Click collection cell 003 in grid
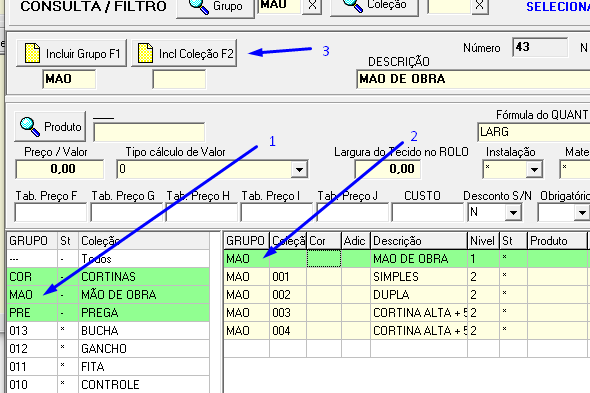The image size is (590, 393). coord(288,313)
